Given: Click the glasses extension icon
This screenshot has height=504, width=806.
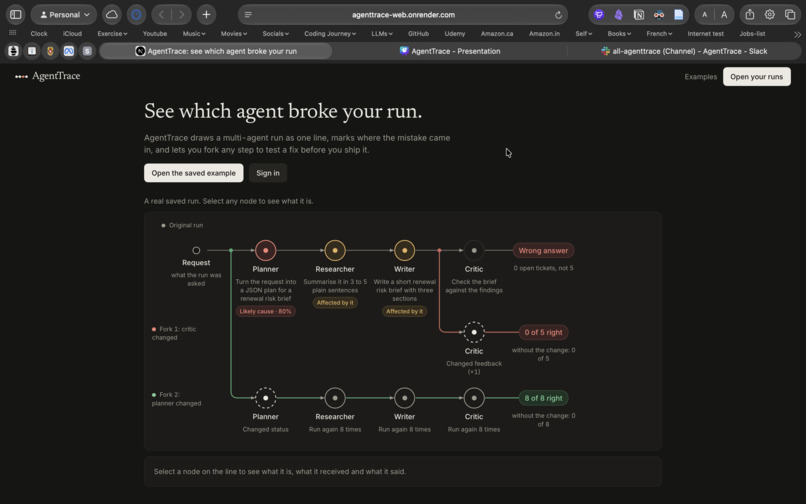Looking at the screenshot, I should pos(658,14).
